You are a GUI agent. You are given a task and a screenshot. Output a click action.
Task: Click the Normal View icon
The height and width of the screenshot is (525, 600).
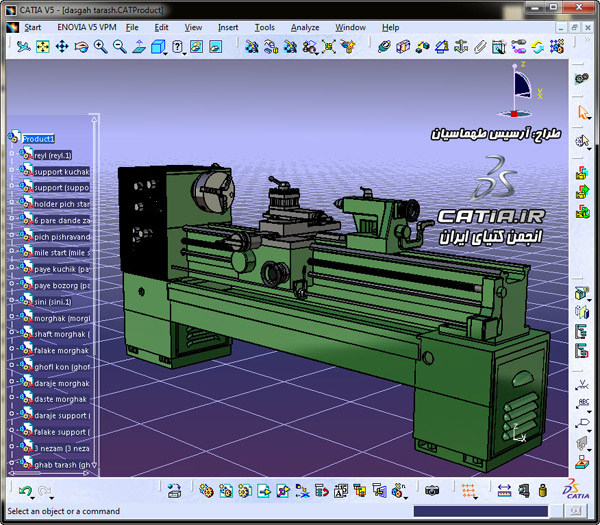pos(139,47)
